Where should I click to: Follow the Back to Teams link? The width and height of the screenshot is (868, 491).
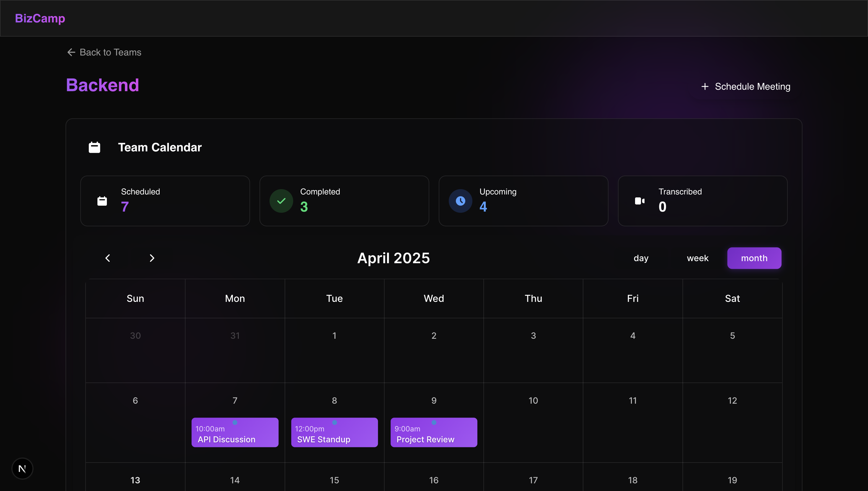110,52
